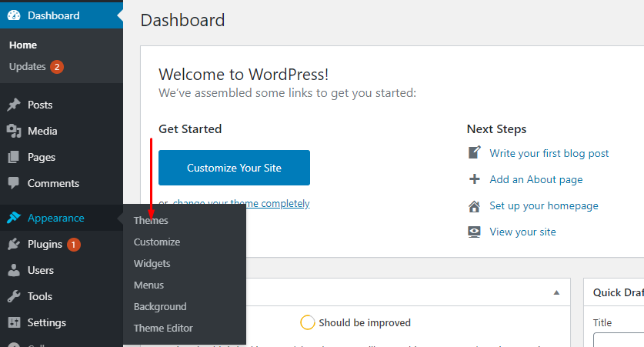The width and height of the screenshot is (644, 347).
Task: Click the Updates count badge showing 2
Action: (57, 66)
